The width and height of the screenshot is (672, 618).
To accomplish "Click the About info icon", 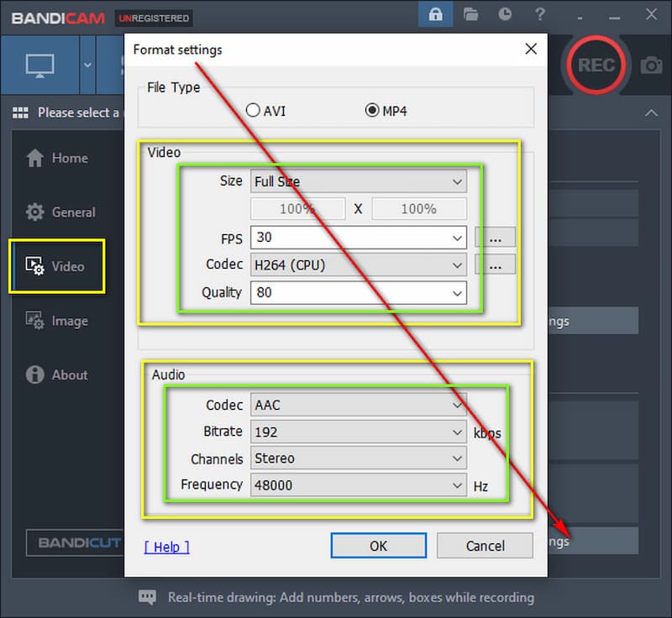I will 34,374.
